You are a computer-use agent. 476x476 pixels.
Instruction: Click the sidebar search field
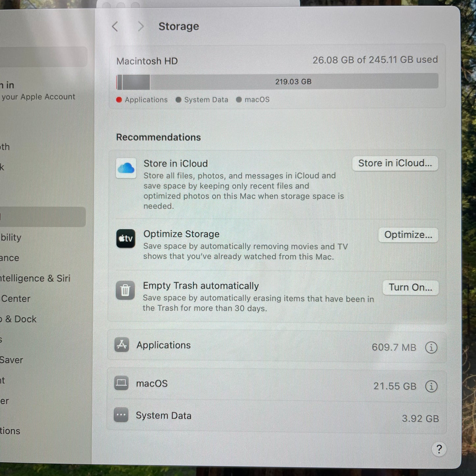[43, 57]
